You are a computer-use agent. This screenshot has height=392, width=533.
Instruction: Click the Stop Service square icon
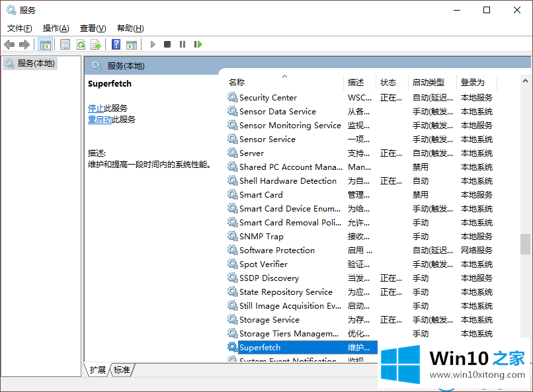(167, 44)
